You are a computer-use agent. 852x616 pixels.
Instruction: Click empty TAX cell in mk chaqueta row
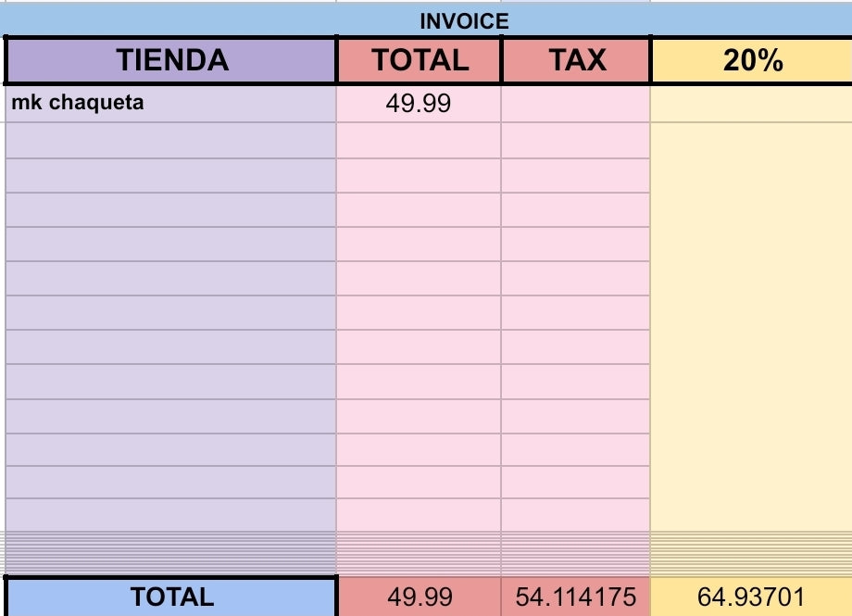pyautogui.click(x=576, y=103)
